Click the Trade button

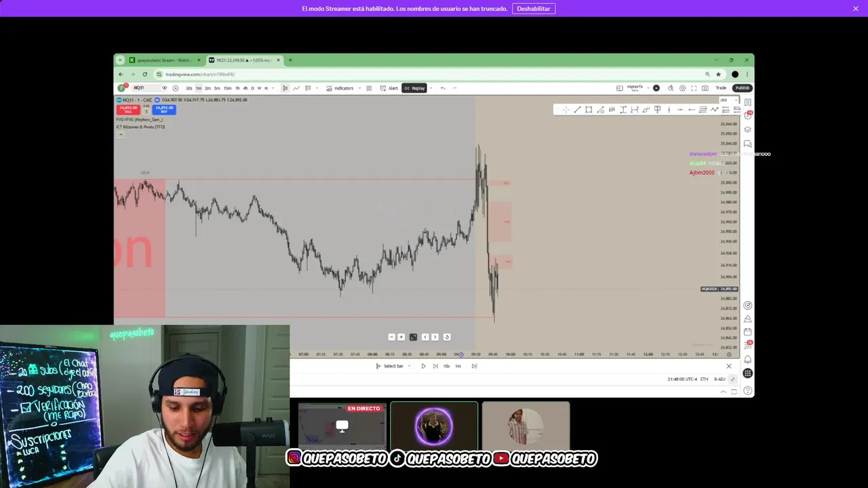coord(721,88)
